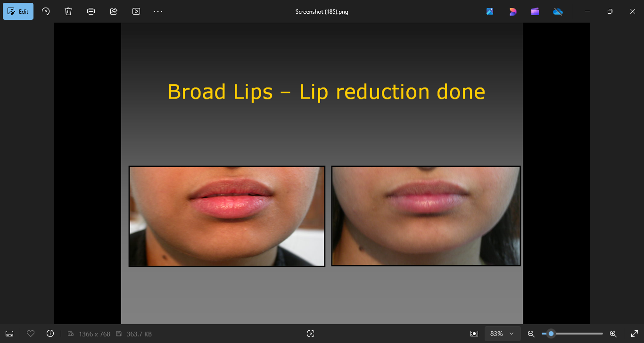
Task: Toggle the filmstrip view
Action: pos(9,334)
